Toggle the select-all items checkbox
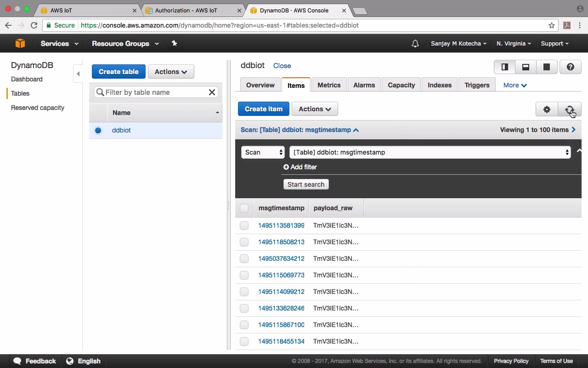The height and width of the screenshot is (368, 588). point(244,208)
